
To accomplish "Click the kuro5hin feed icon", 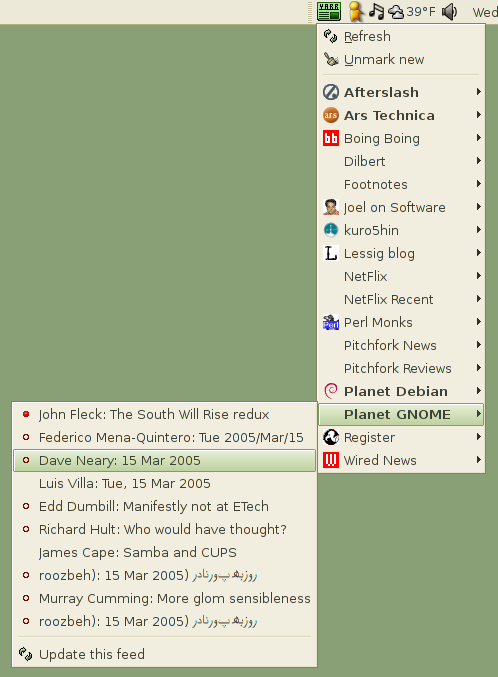I will click(x=331, y=230).
